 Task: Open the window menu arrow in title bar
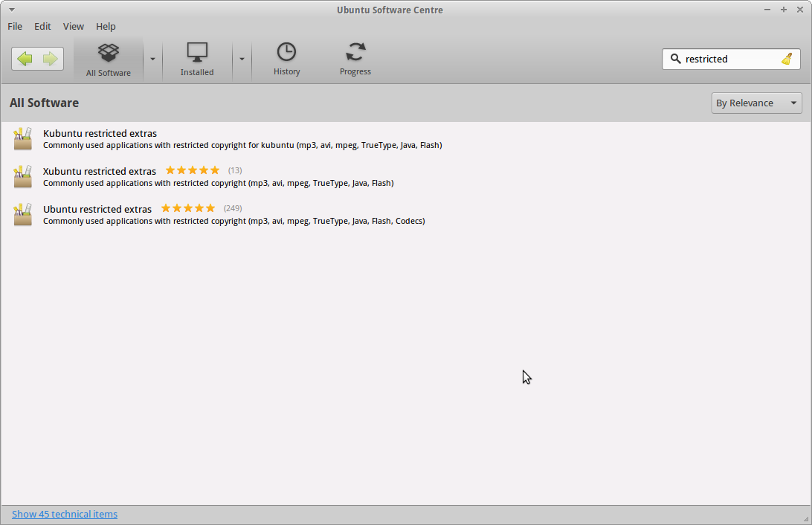(x=11, y=10)
